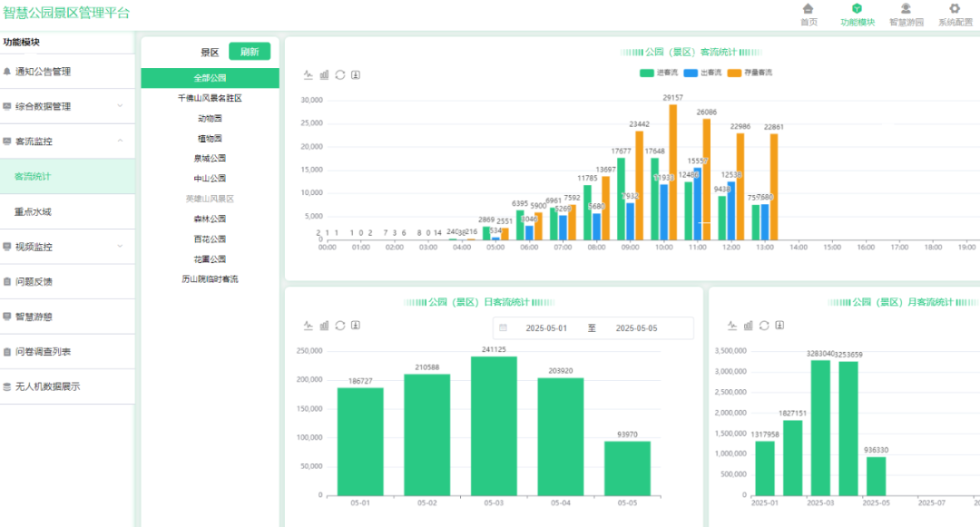Click the green 刷新 button
This screenshot has width=980, height=527.
click(x=250, y=52)
